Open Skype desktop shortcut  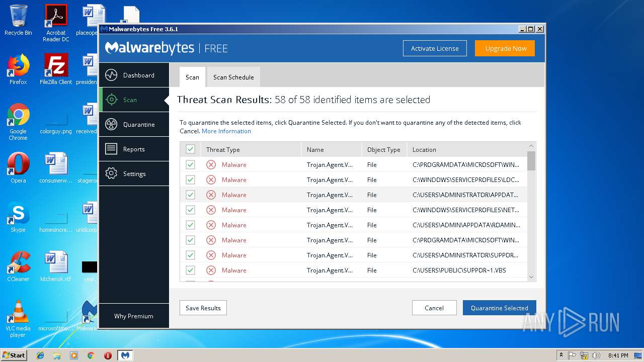[18, 217]
